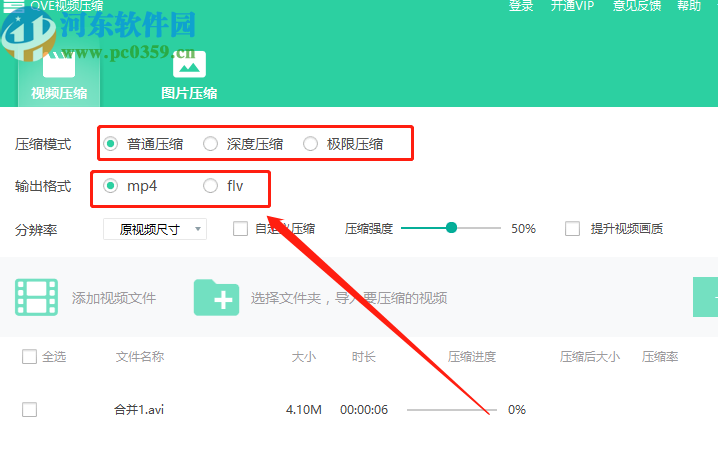718x468 pixels.
Task: Click the 50% compression strength value
Action: [x=523, y=229]
